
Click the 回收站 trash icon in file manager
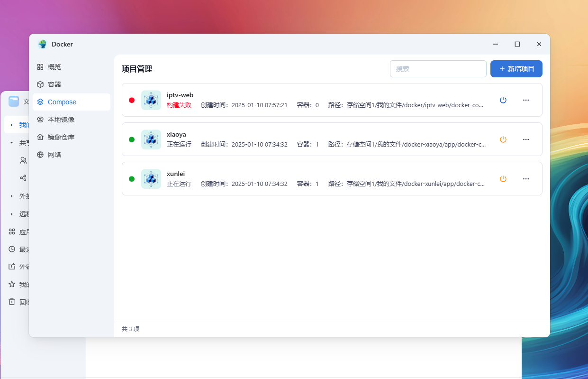tap(12, 302)
